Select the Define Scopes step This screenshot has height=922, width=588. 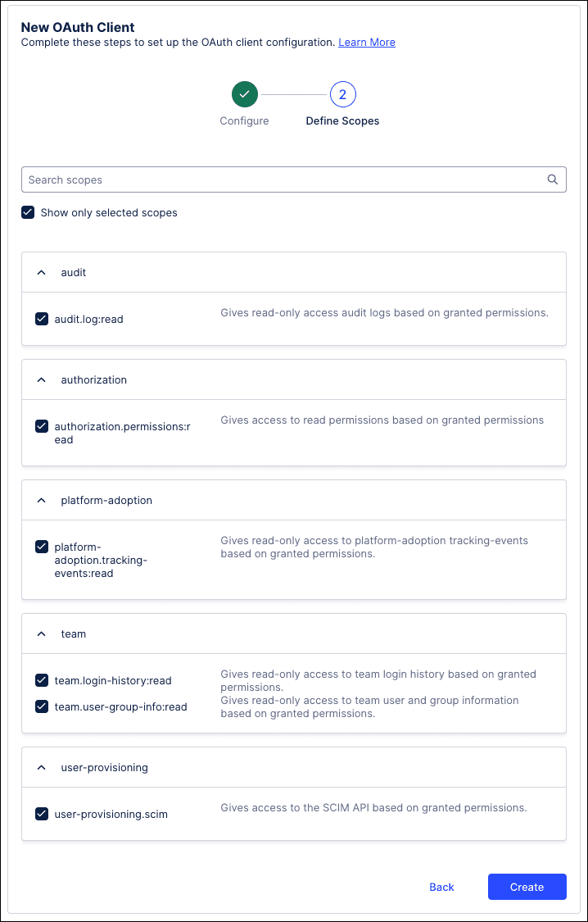(x=342, y=120)
